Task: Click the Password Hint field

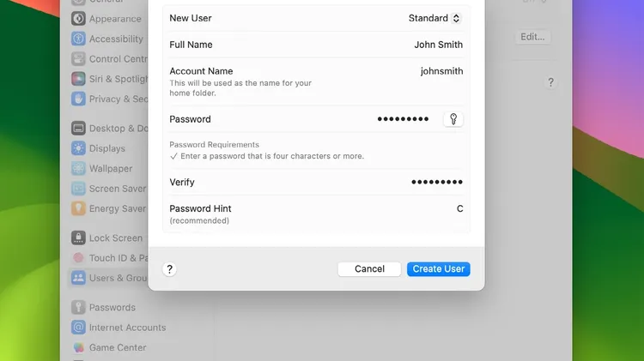Action: click(316, 214)
